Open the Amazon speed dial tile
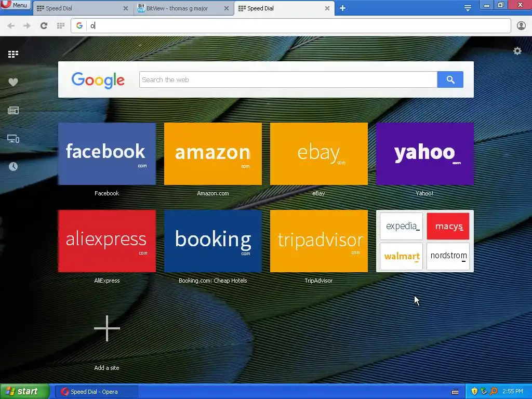 coord(212,154)
